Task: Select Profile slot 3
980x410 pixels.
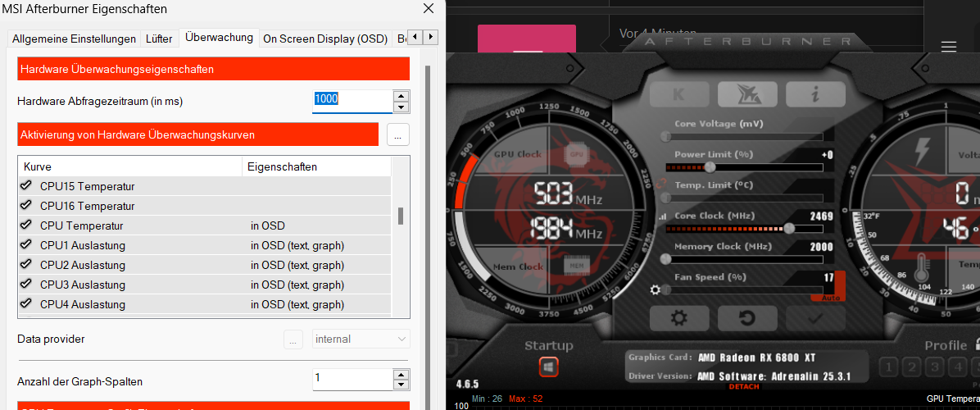Action: pos(933,367)
